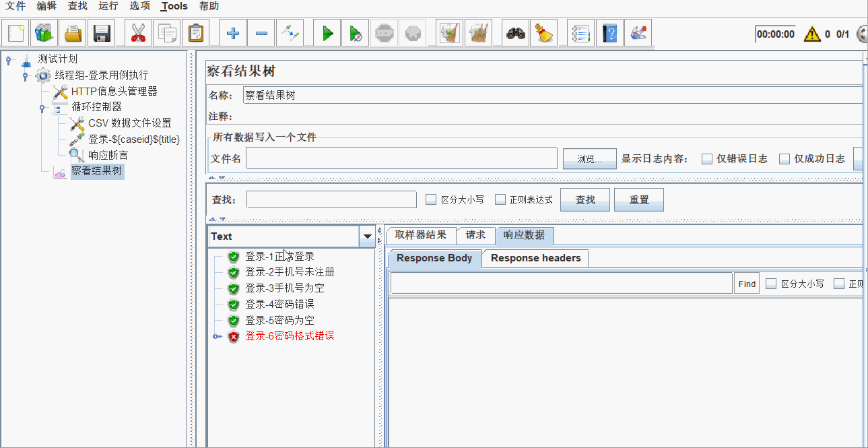This screenshot has width=868, height=448.
Task: Enable the 仅错误日志 checkbox
Action: pos(706,158)
